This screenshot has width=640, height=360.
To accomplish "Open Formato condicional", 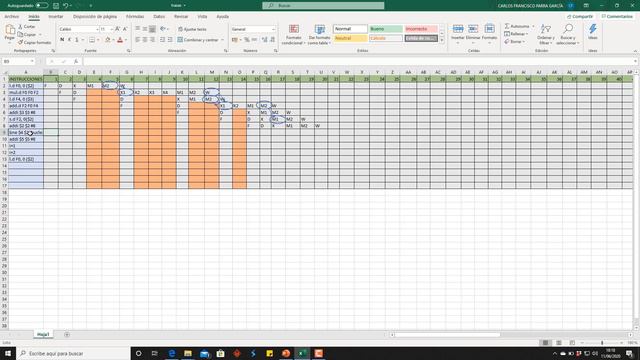I will [x=294, y=35].
